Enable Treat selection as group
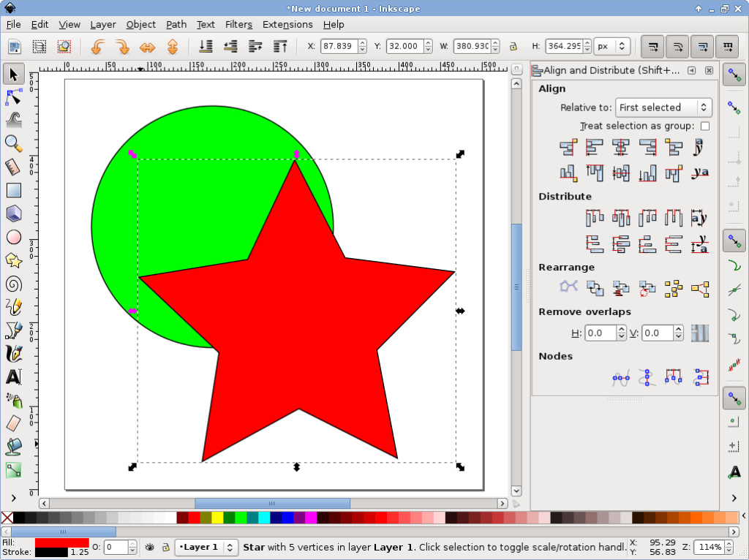749x560 pixels. 704,126
